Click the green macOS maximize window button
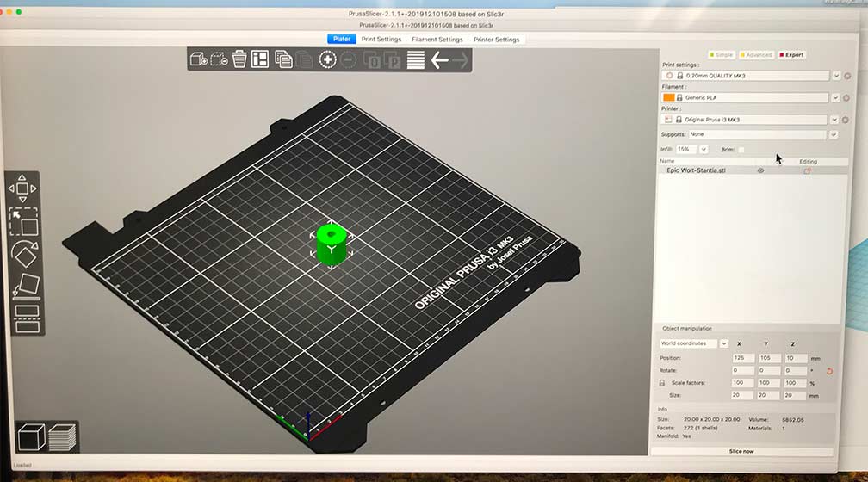868x482 pixels. click(19, 12)
